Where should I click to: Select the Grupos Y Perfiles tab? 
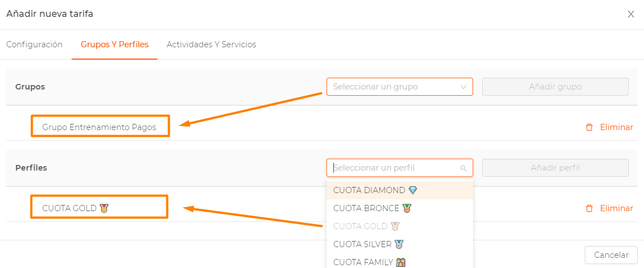click(114, 44)
